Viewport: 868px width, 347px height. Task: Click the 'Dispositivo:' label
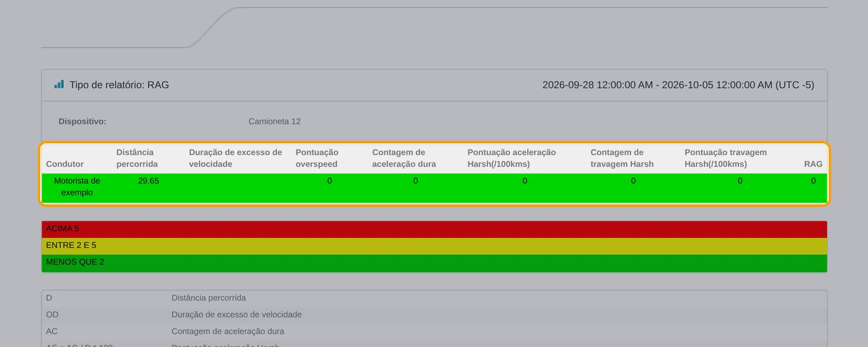point(82,121)
